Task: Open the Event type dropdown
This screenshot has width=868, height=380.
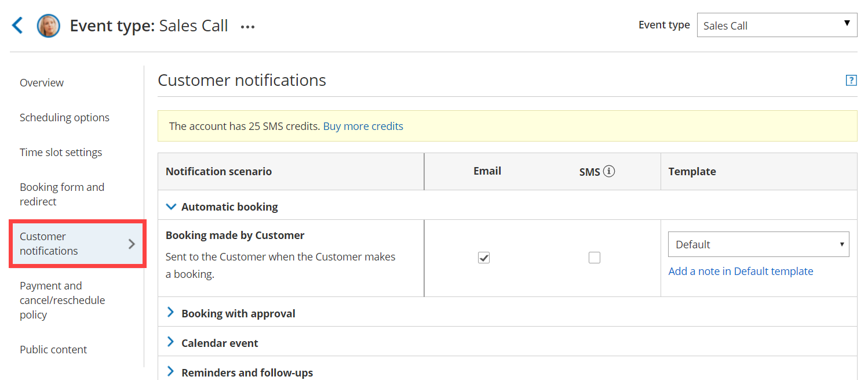Action: pos(776,26)
